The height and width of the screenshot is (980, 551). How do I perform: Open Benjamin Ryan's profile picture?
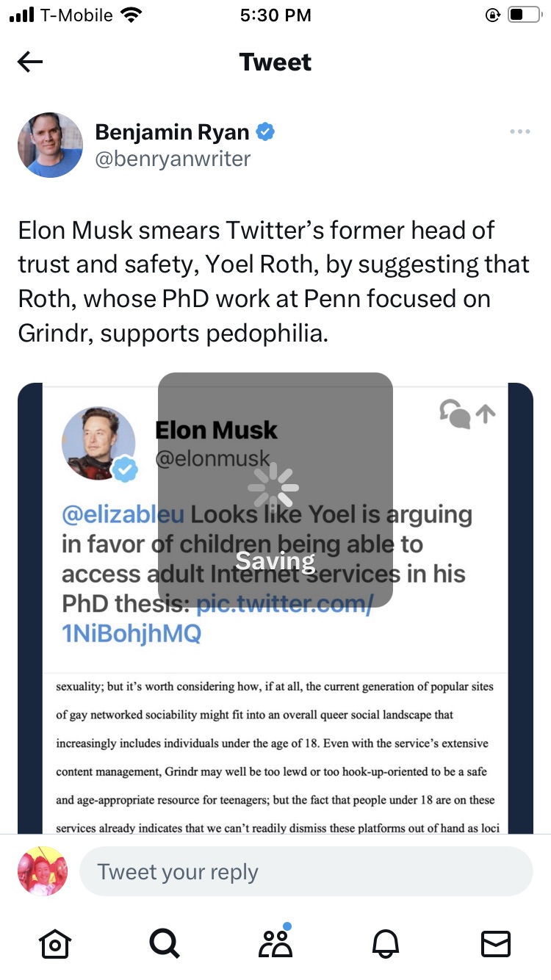pyautogui.click(x=50, y=145)
